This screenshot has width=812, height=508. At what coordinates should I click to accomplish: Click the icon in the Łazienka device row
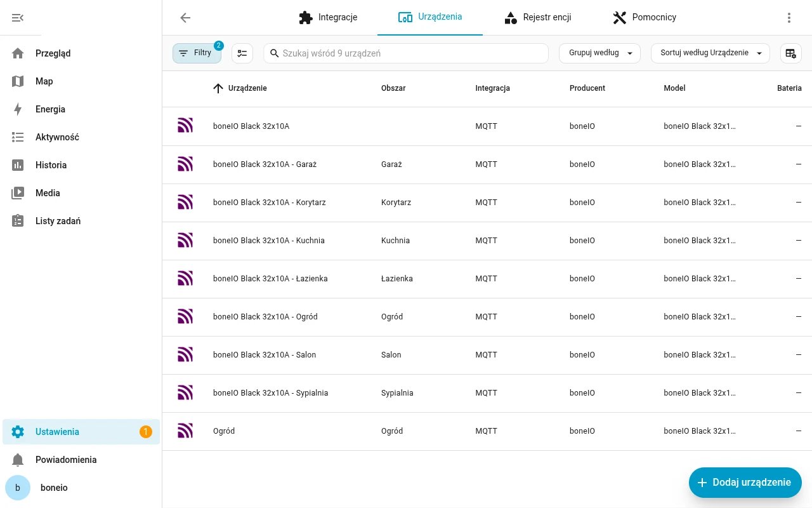(x=185, y=278)
